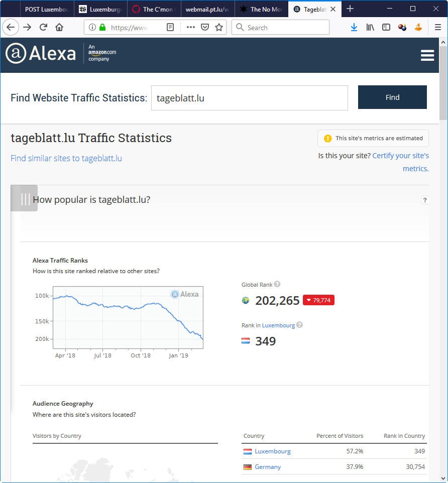Switch to the POST Luxembourg tab
448x483 pixels.
(x=46, y=9)
